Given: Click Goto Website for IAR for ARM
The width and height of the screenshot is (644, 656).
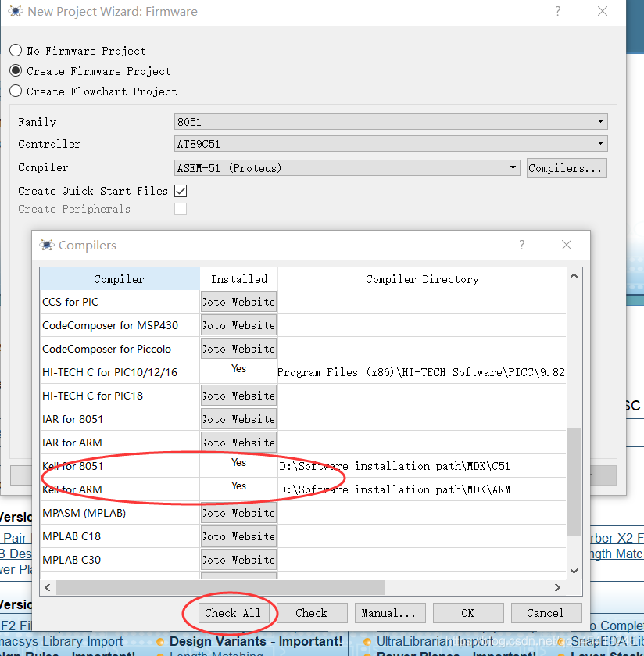Looking at the screenshot, I should coord(239,443).
